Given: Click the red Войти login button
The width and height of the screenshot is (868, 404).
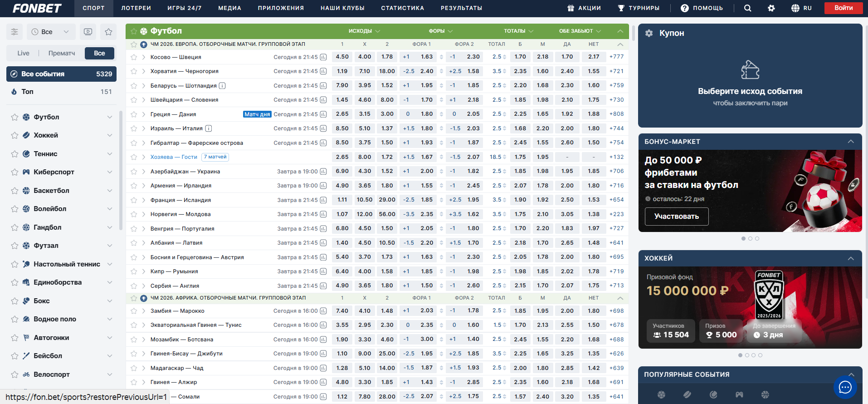Looking at the screenshot, I should click(843, 8).
